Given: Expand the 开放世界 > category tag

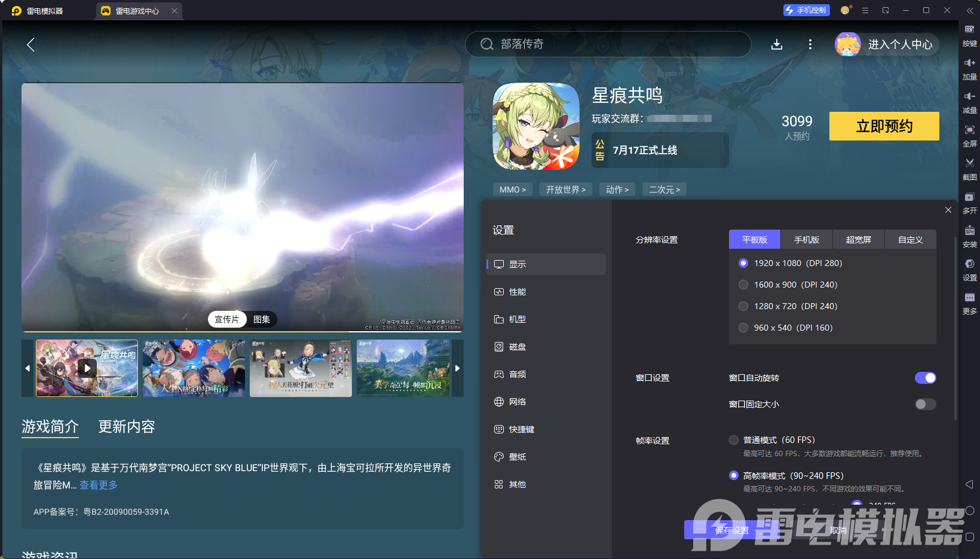Looking at the screenshot, I should [566, 190].
